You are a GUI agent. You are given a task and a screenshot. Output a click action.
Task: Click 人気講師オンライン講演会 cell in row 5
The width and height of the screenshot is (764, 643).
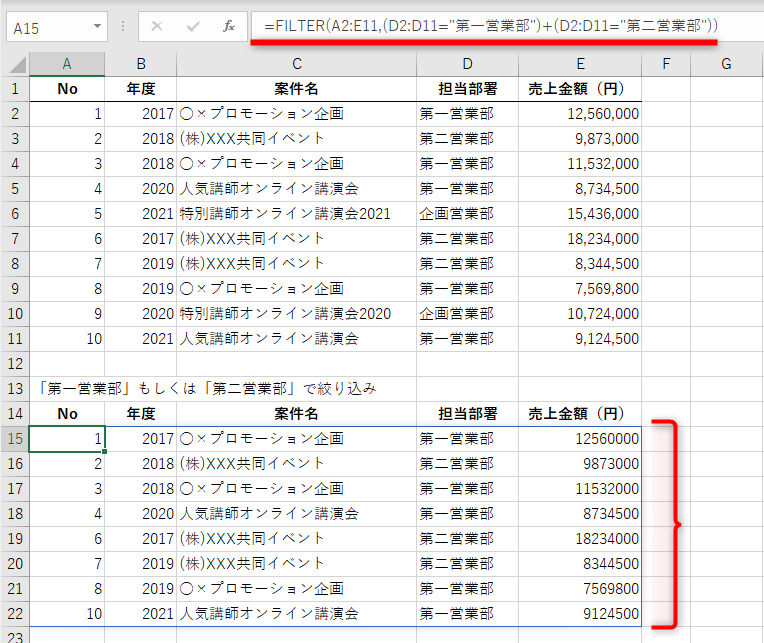pyautogui.click(x=297, y=189)
